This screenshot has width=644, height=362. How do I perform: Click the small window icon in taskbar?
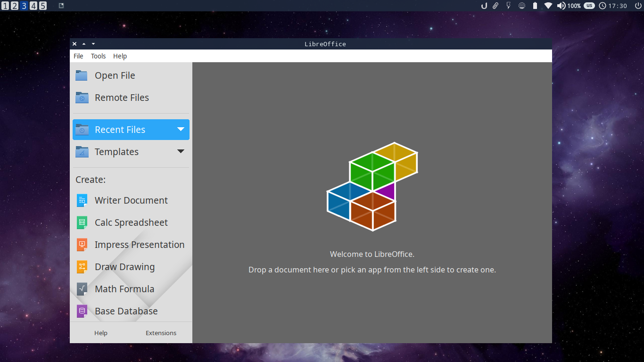[x=61, y=6]
